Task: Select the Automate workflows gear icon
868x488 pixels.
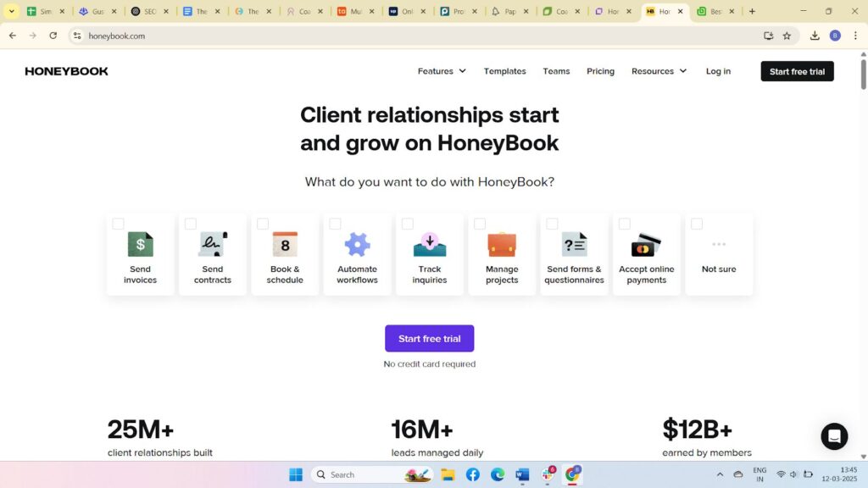Action: (x=357, y=245)
